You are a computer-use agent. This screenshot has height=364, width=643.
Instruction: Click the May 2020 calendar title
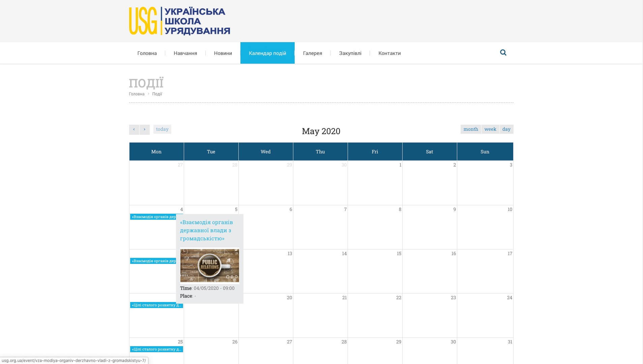click(321, 131)
